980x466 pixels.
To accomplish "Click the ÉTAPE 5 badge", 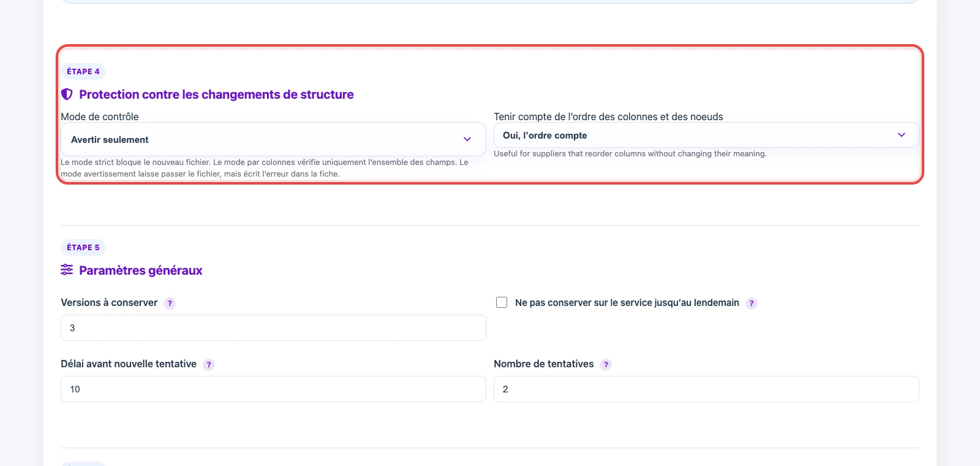I will click(x=83, y=247).
